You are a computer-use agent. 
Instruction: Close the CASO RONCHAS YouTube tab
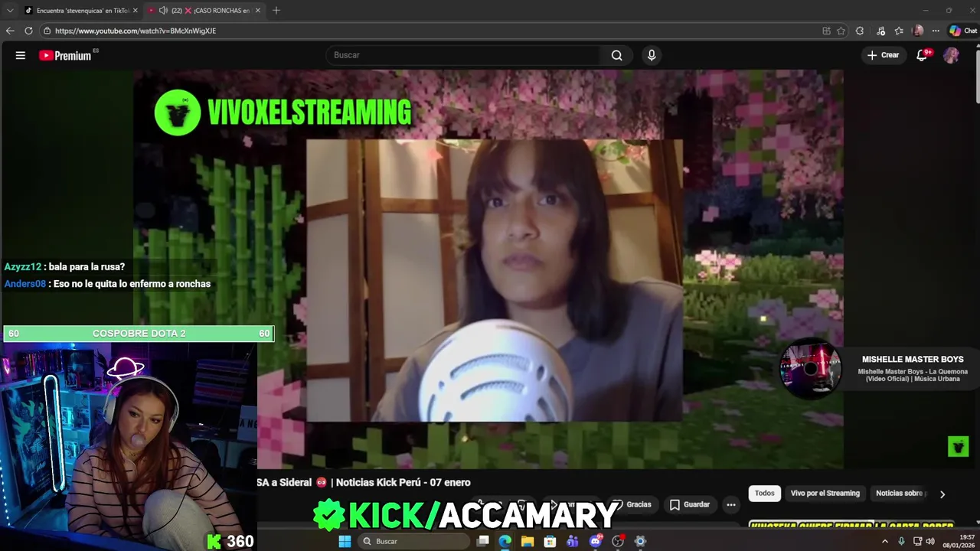pos(258,10)
